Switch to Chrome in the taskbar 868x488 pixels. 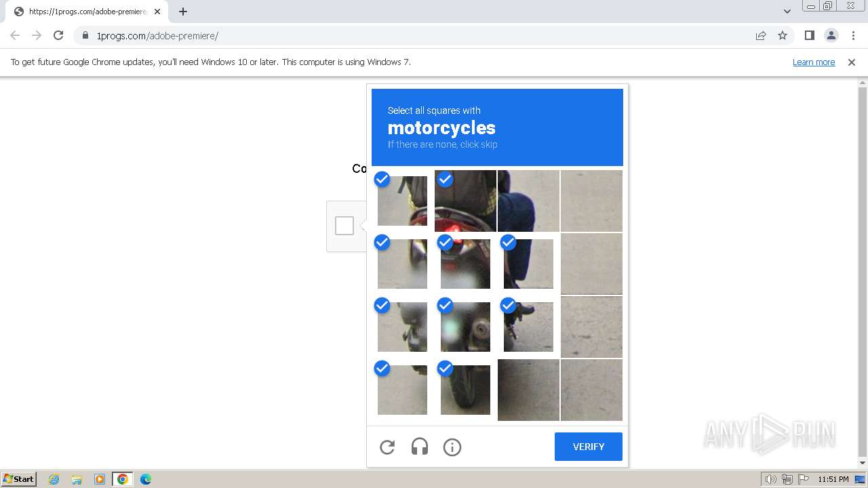click(123, 479)
